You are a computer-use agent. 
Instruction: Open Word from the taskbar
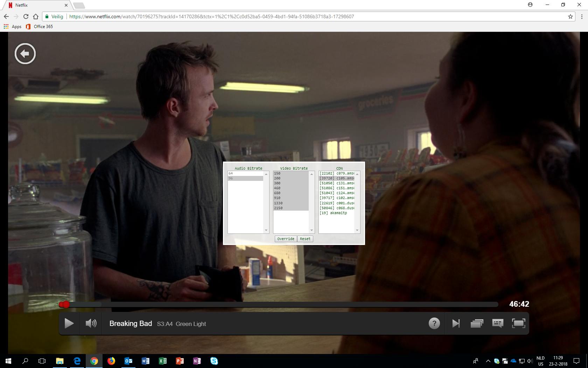(x=146, y=361)
